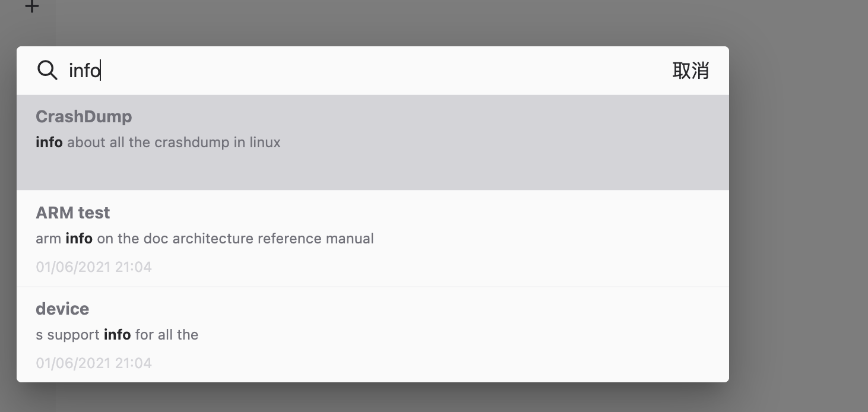Image resolution: width=868 pixels, height=412 pixels.
Task: Click the plus icon at top left
Action: click(x=32, y=7)
